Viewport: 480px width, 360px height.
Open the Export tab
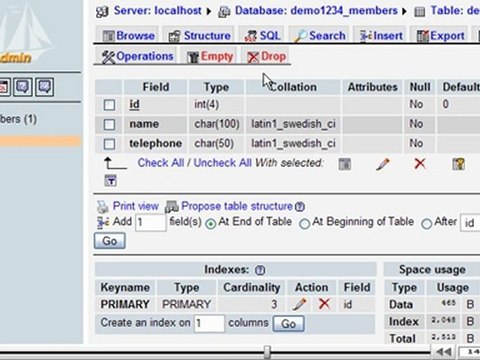click(x=440, y=35)
